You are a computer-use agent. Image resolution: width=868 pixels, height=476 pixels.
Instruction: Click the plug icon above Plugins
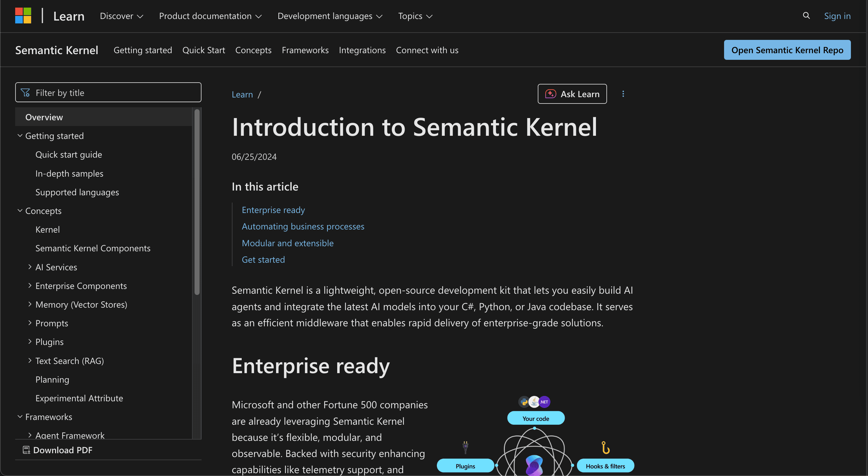465,447
